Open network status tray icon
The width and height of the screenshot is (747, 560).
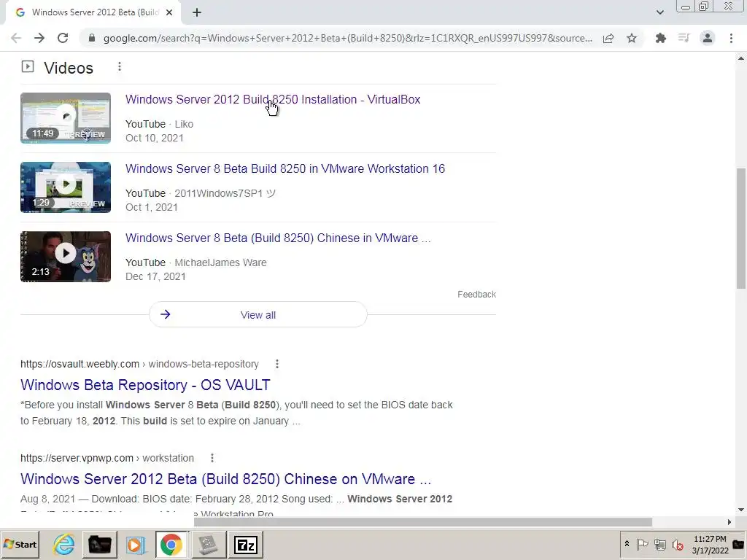[x=659, y=544]
